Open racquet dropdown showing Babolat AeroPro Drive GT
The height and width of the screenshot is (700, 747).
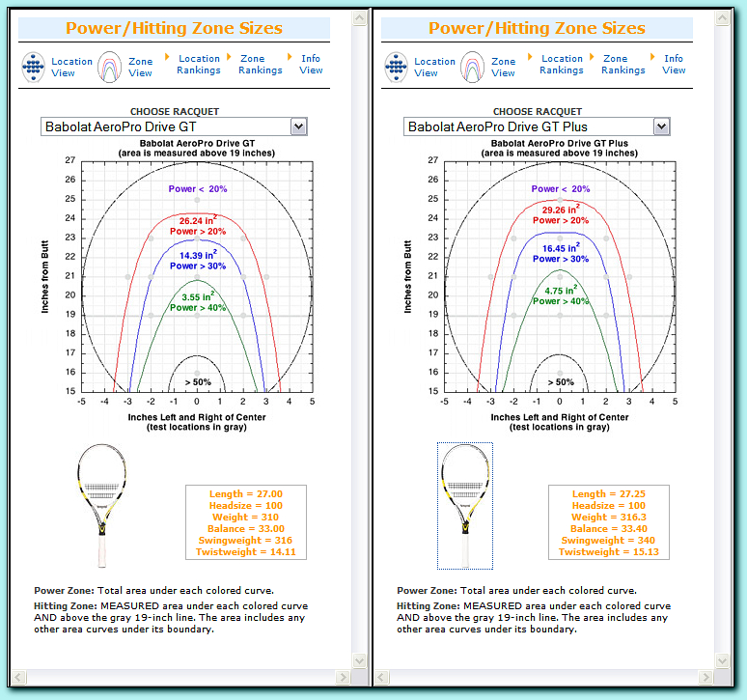click(x=174, y=126)
